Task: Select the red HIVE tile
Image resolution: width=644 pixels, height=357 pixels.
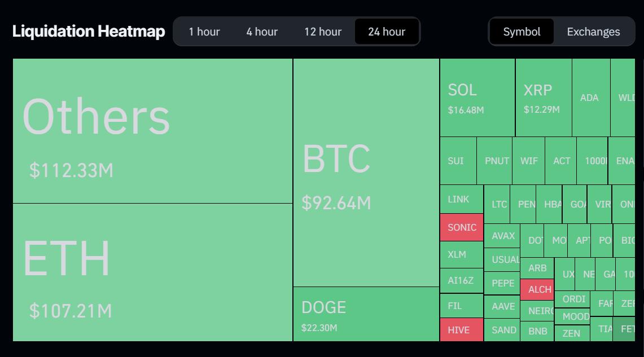Action: pyautogui.click(x=461, y=329)
